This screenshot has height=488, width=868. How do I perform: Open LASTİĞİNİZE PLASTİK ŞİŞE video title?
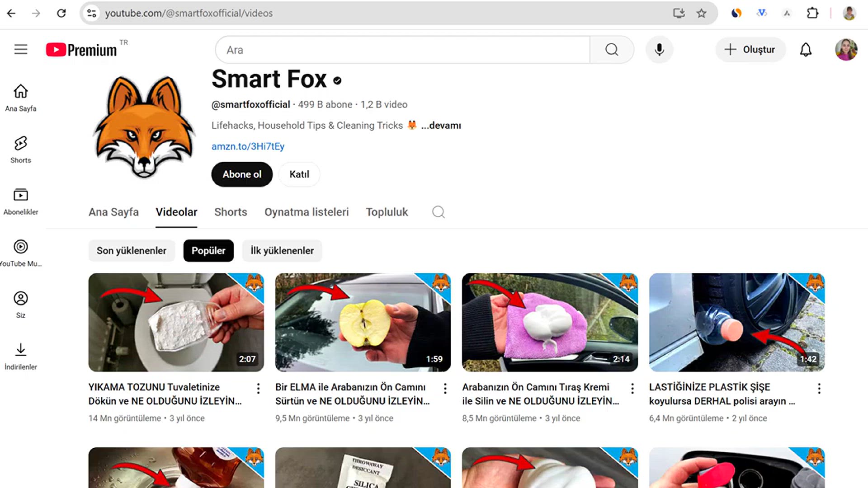(722, 394)
